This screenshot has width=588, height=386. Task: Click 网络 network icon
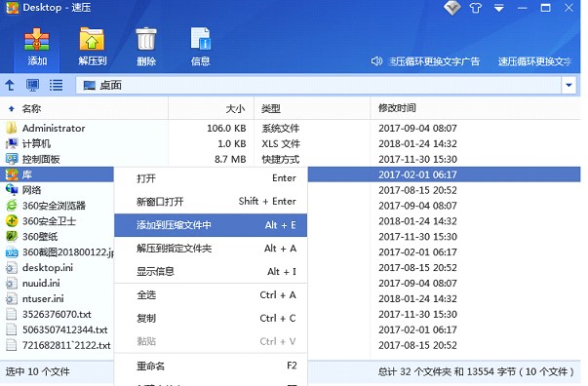pyautogui.click(x=12, y=190)
